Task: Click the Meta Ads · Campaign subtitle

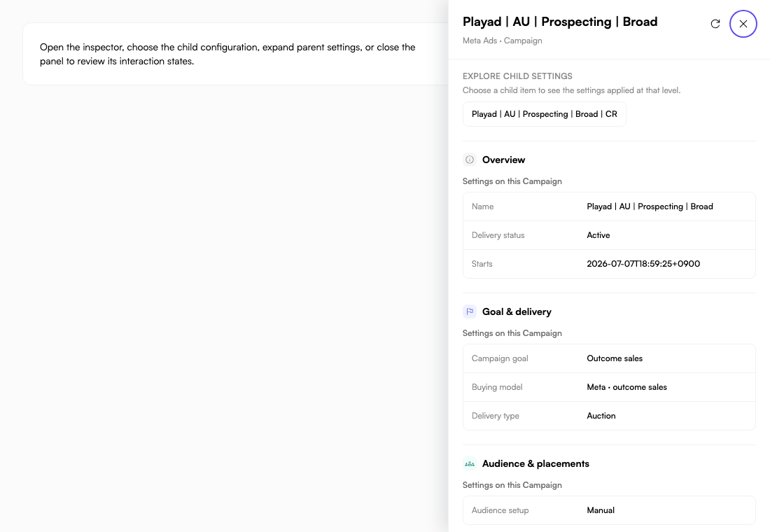Action: click(x=502, y=41)
